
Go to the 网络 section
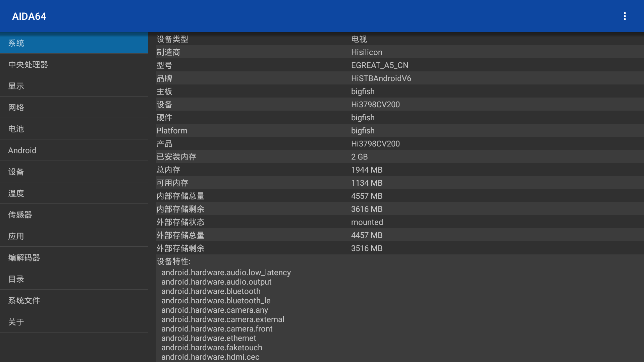[74, 107]
